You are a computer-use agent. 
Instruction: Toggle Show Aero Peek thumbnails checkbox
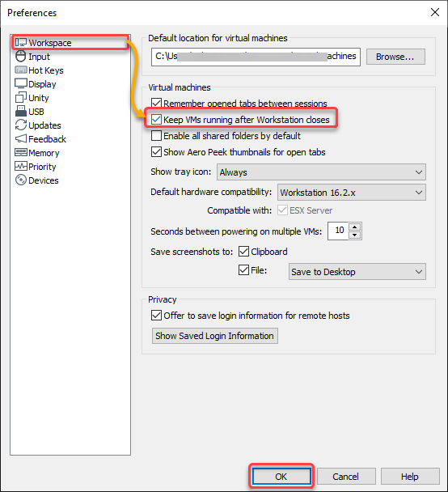(156, 152)
